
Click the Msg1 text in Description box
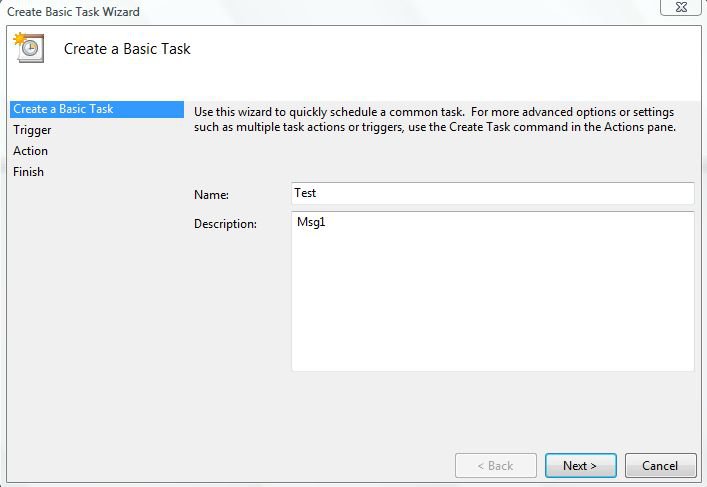311,222
